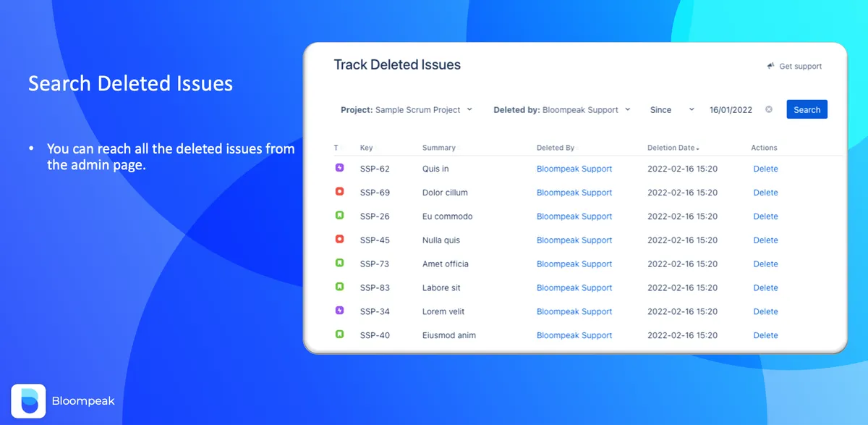Click the epic icon for SSP-34
The width and height of the screenshot is (868, 425).
[x=339, y=311]
